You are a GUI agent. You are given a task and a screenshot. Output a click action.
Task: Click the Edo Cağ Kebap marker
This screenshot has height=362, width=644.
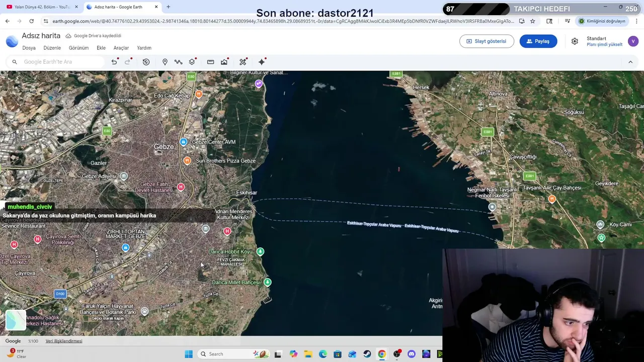[199, 94]
